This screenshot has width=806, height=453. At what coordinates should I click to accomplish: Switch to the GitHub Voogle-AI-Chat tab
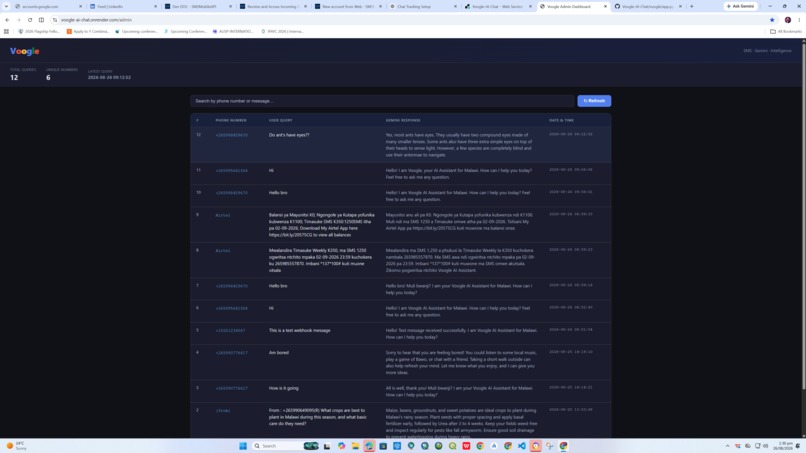click(647, 6)
